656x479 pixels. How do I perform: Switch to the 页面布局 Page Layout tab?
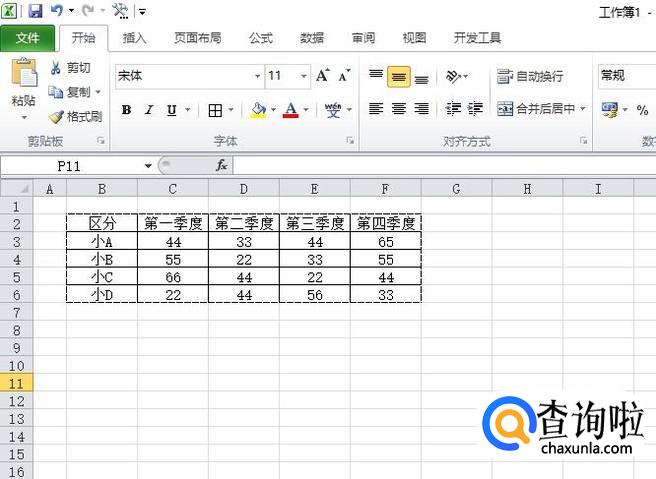pyautogui.click(x=197, y=38)
